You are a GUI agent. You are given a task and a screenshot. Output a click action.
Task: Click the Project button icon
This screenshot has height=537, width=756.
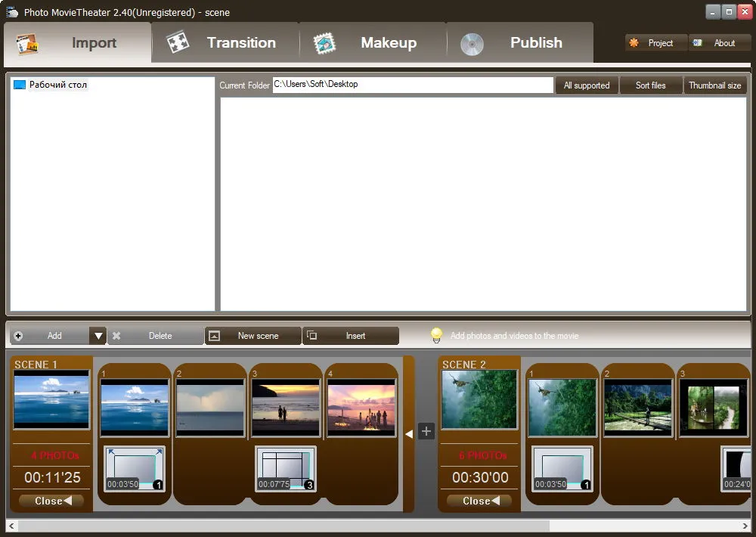pyautogui.click(x=634, y=43)
